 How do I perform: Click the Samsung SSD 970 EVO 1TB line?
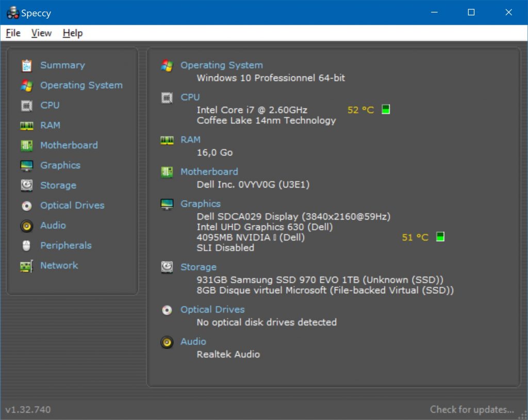coord(320,280)
